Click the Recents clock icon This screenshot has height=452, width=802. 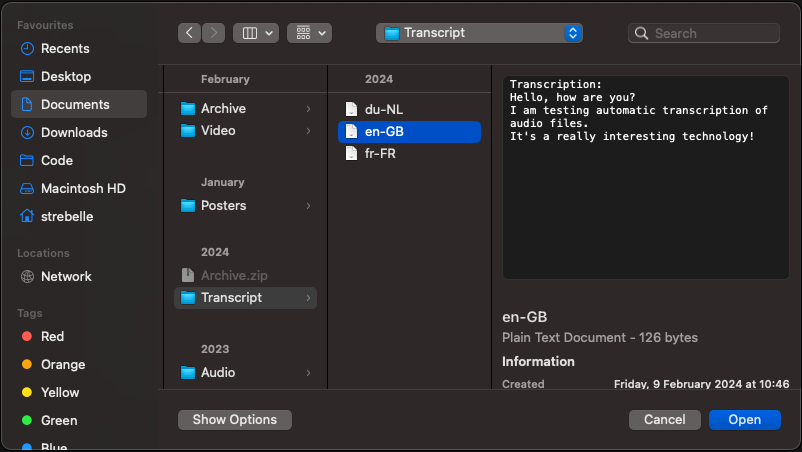point(27,49)
